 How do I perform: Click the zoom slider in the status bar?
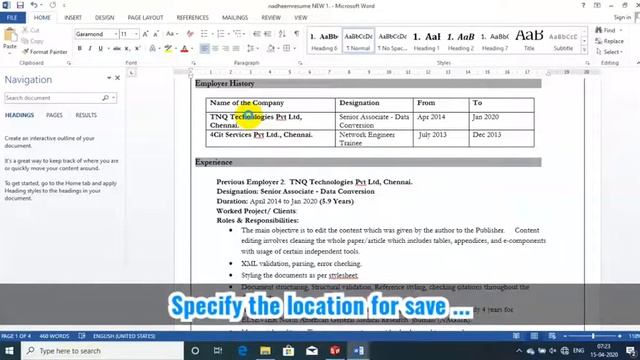click(593, 336)
